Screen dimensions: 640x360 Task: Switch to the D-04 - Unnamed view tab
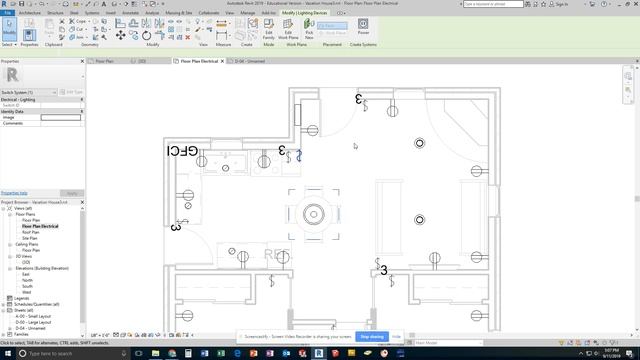[x=249, y=61]
